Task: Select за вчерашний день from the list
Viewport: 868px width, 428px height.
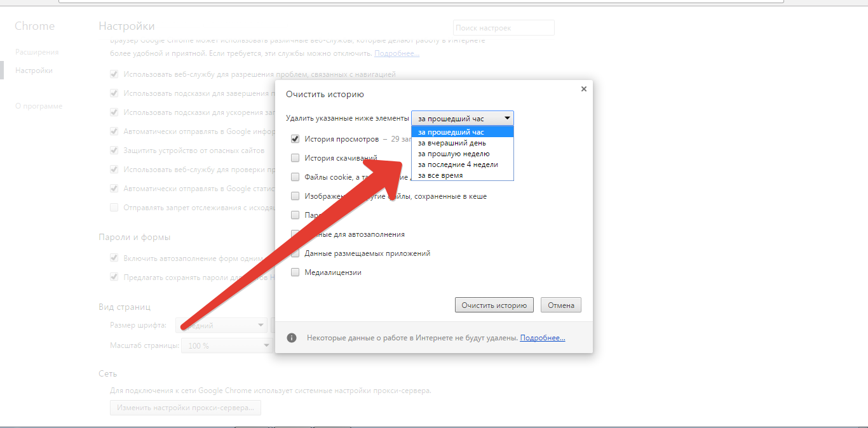Action: tap(452, 143)
